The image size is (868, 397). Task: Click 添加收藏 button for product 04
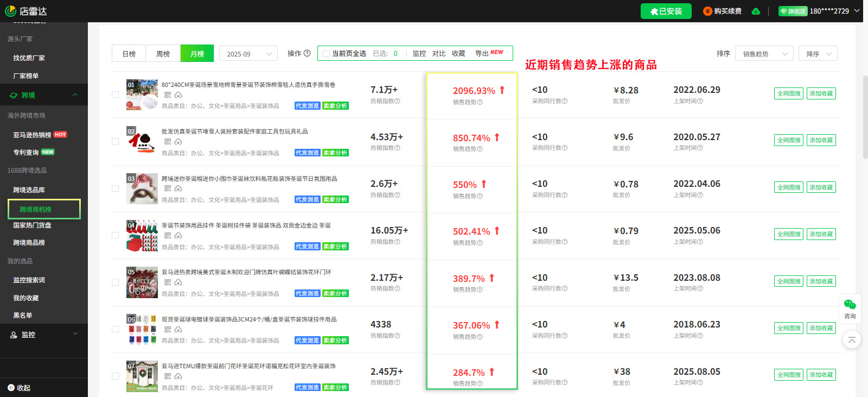[821, 234]
